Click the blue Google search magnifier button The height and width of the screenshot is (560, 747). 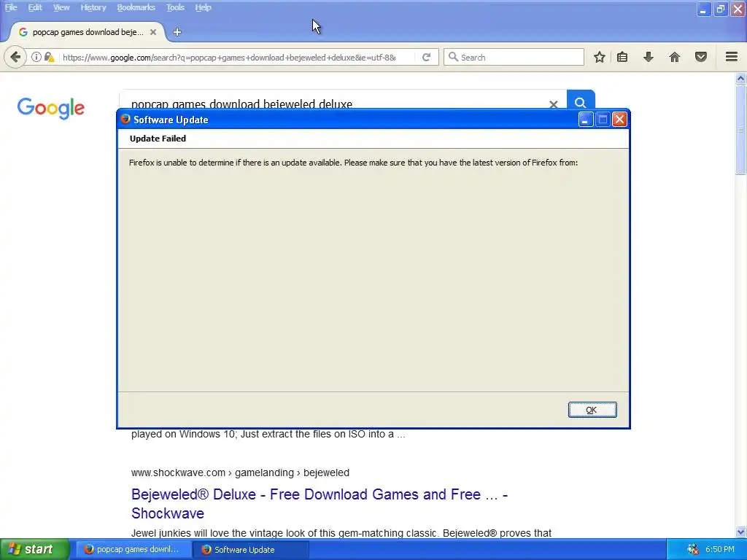580,100
